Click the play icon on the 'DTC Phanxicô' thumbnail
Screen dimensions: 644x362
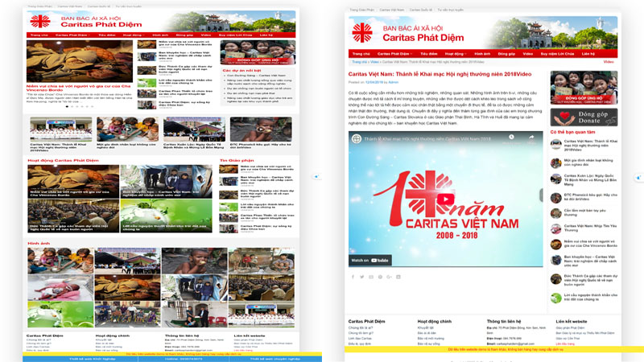coord(260,129)
